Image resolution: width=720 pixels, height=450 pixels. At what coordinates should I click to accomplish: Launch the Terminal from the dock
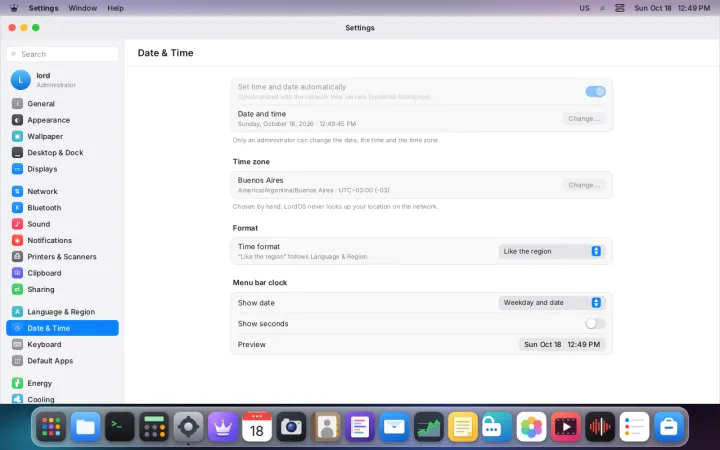120,427
